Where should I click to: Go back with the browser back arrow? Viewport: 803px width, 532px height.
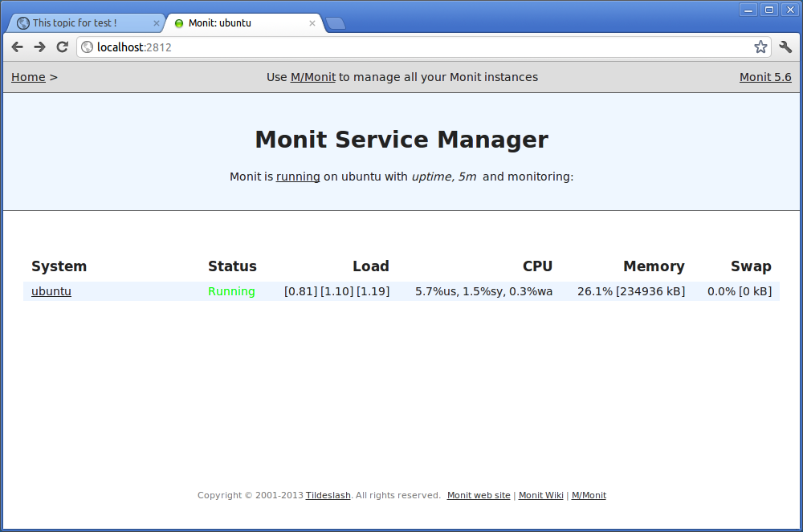18,47
